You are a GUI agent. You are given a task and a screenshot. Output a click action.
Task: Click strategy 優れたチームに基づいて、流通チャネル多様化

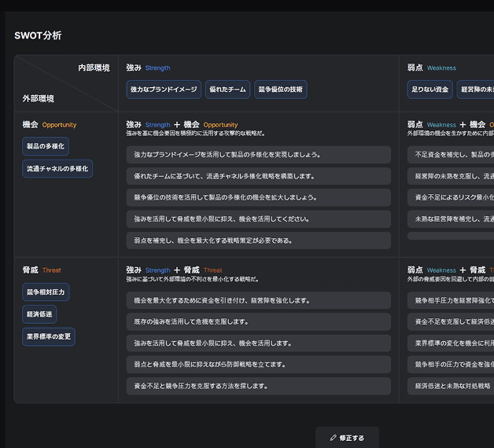point(259,176)
